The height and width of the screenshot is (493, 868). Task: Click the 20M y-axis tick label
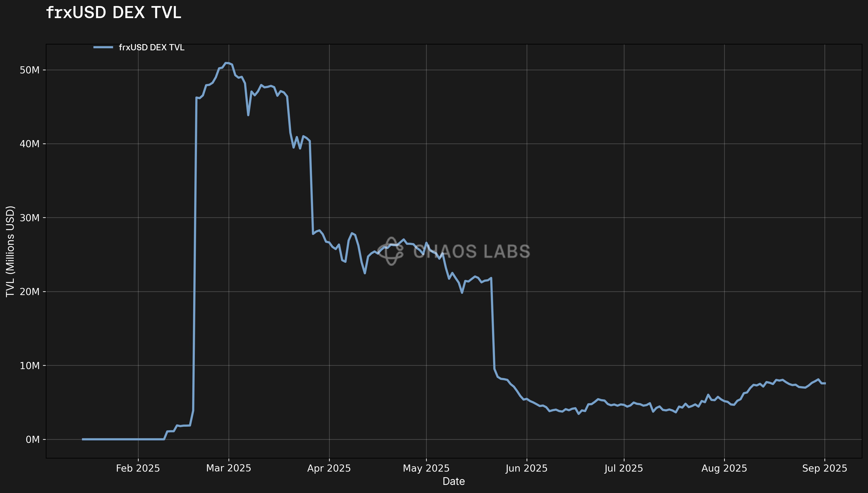30,292
